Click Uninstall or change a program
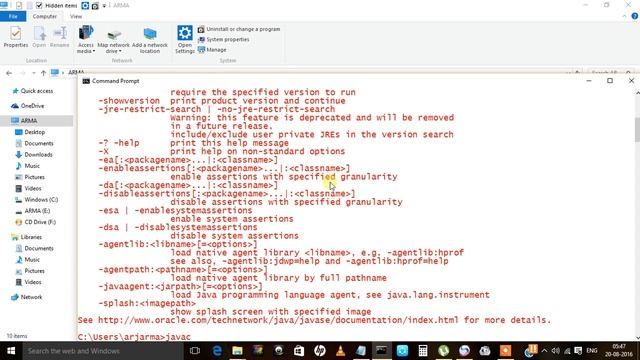Screen dimensions: 640x360 pyautogui.click(x=239, y=29)
